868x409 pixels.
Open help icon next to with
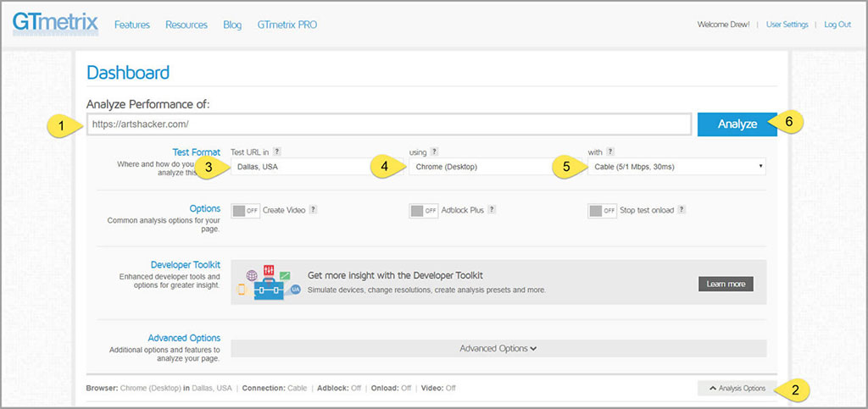610,152
